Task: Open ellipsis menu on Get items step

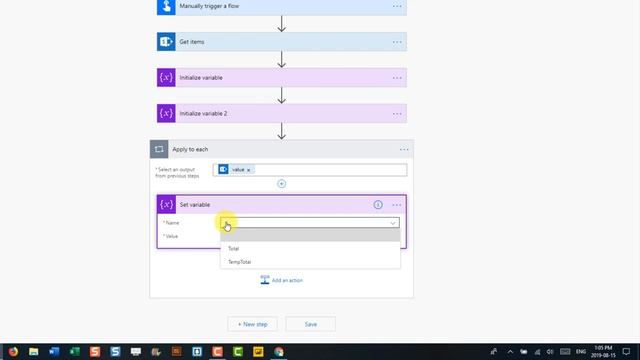Action: [397, 42]
